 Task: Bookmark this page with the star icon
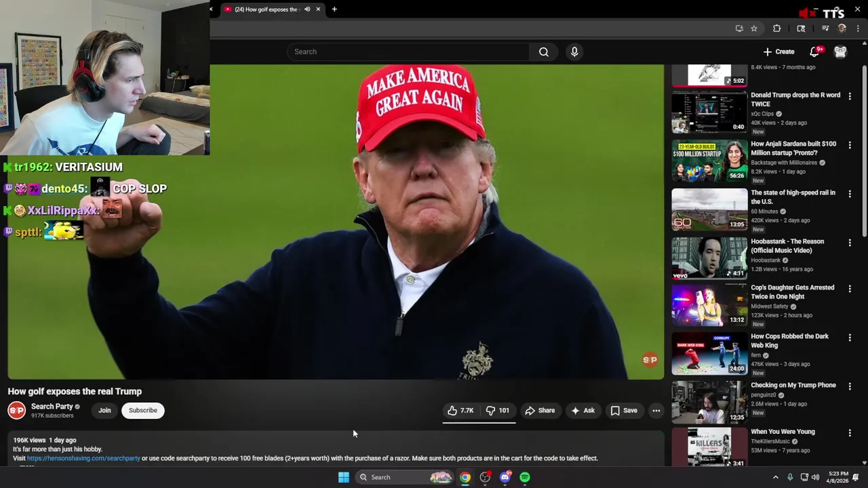pyautogui.click(x=753, y=28)
